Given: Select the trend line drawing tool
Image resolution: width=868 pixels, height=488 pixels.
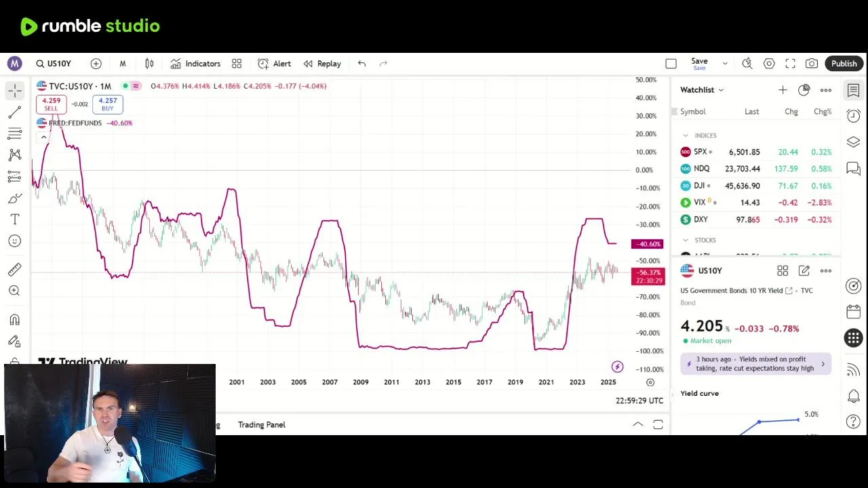Looking at the screenshot, I should point(15,112).
